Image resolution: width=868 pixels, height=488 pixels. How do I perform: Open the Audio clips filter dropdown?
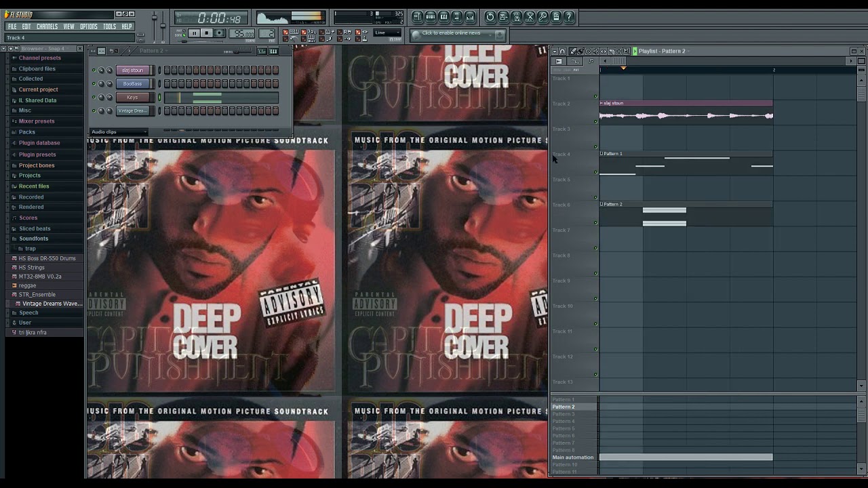(x=119, y=131)
